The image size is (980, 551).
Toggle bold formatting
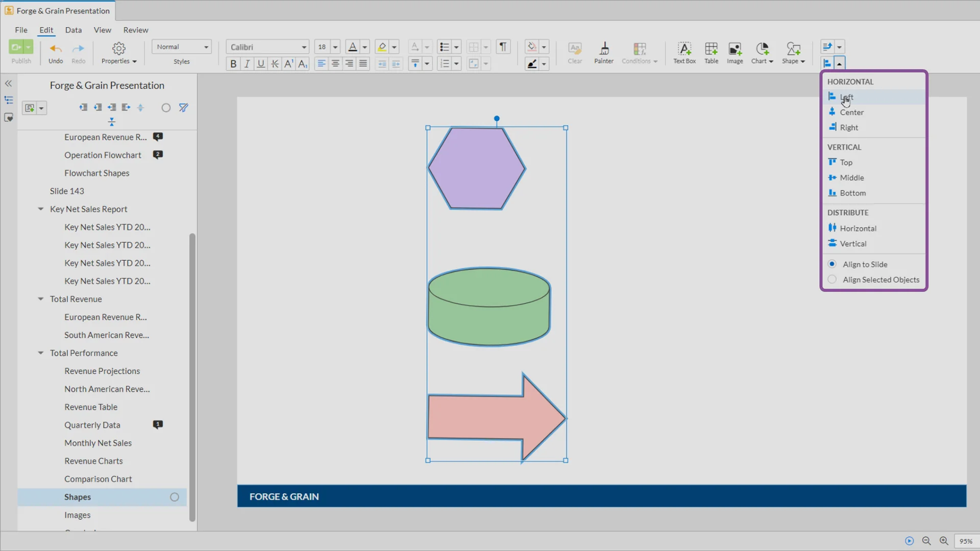point(233,64)
